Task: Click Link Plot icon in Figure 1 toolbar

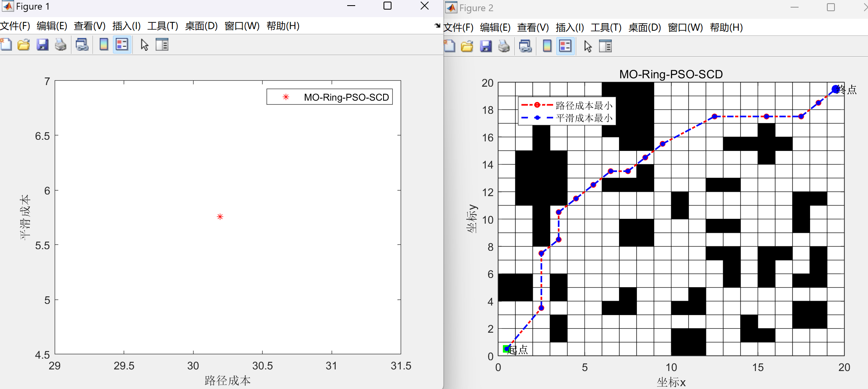Action: click(82, 44)
